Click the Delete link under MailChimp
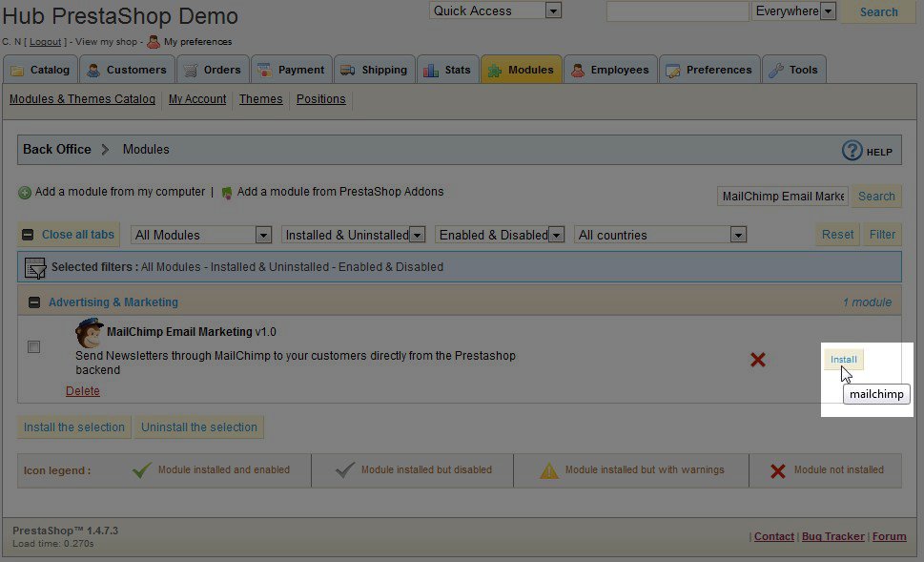Image resolution: width=924 pixels, height=562 pixels. [83, 391]
